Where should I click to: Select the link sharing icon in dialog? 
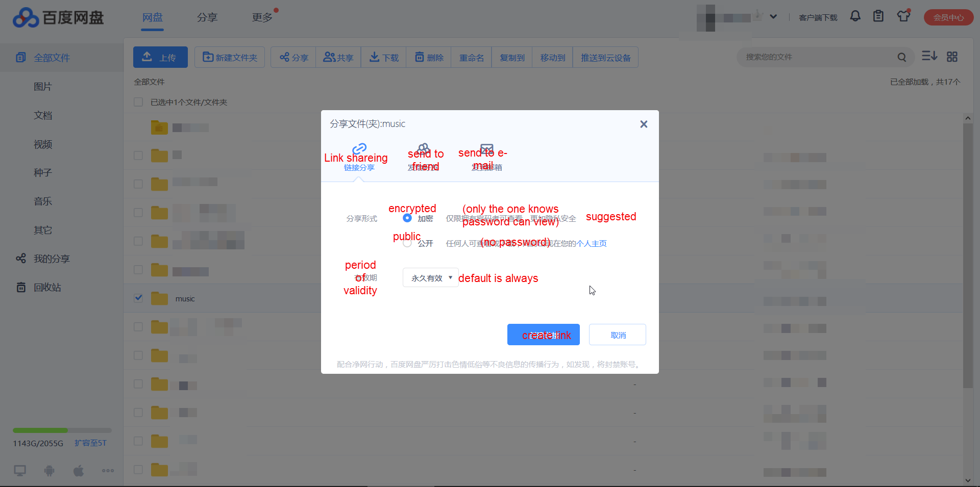[x=359, y=149]
